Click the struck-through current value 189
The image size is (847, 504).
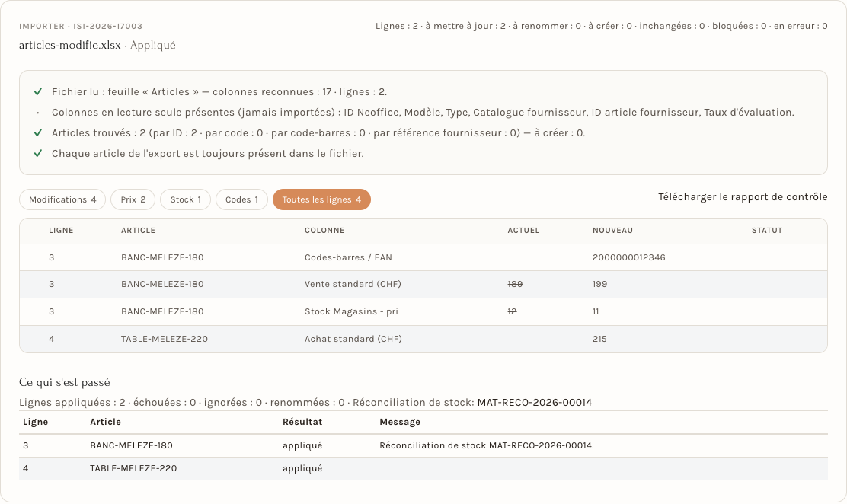pyautogui.click(x=515, y=284)
